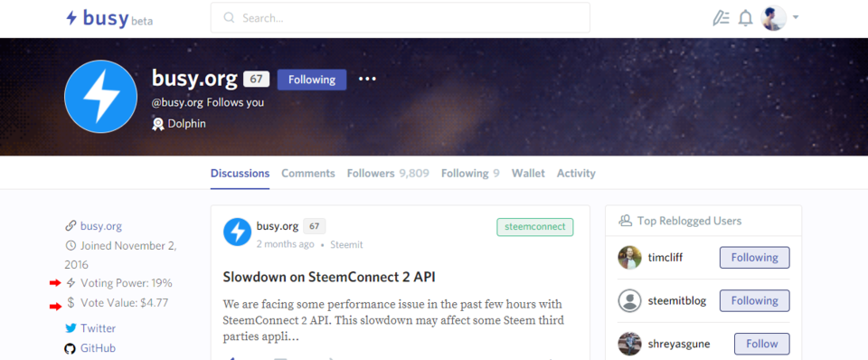Open the three-dots profile menu

pyautogui.click(x=367, y=80)
